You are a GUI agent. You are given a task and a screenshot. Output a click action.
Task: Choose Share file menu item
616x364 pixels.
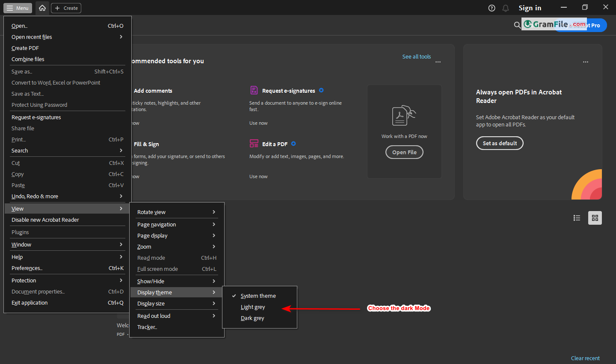coord(68,128)
